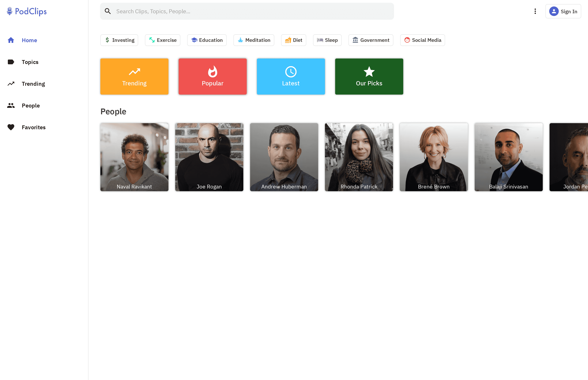Image resolution: width=588 pixels, height=380 pixels.
Task: Click the PodClips microphone logo
Action: pyautogui.click(x=9, y=11)
